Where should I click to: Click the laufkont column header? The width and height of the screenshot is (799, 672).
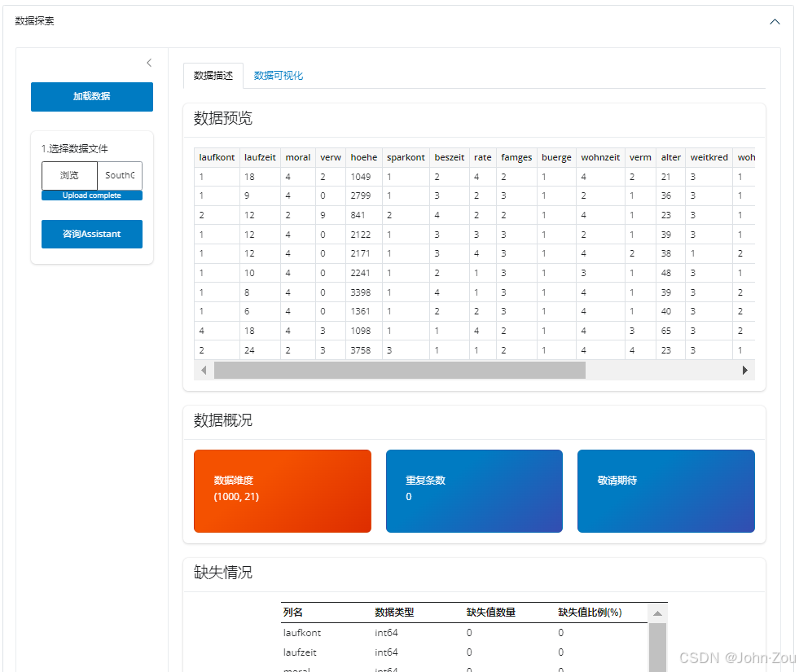pyautogui.click(x=217, y=157)
